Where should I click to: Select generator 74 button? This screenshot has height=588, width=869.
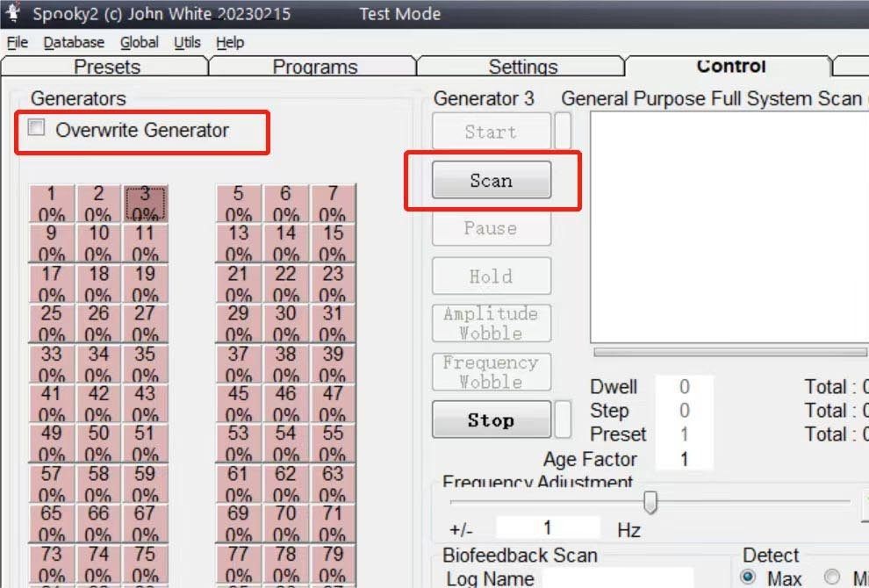(x=98, y=563)
